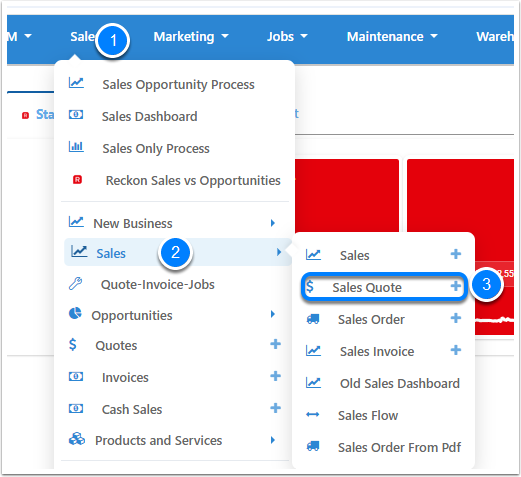Click the double arrow icon beside Sales Flow
Image resolution: width=521 pixels, height=477 pixels.
click(313, 415)
